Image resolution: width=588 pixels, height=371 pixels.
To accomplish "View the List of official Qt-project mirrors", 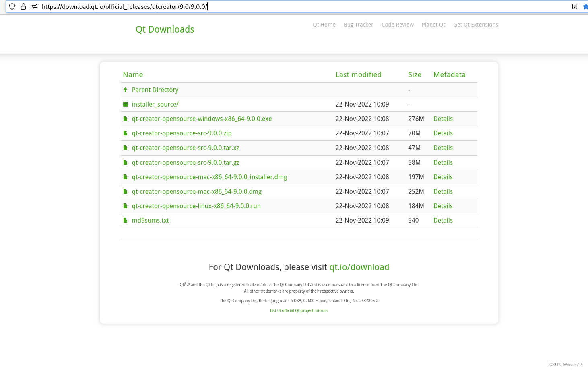I will (x=299, y=310).
